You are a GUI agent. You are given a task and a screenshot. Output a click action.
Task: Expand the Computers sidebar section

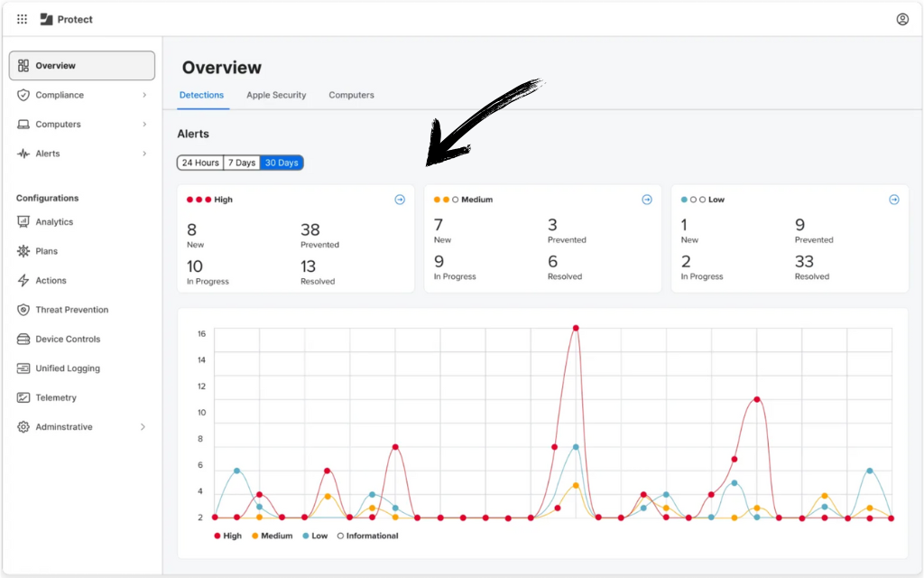(144, 125)
